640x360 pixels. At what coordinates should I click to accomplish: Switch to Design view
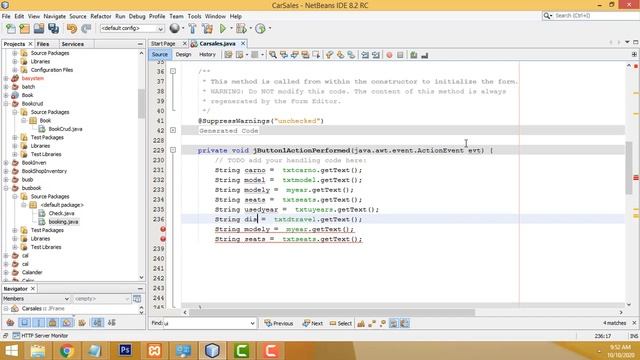click(183, 54)
